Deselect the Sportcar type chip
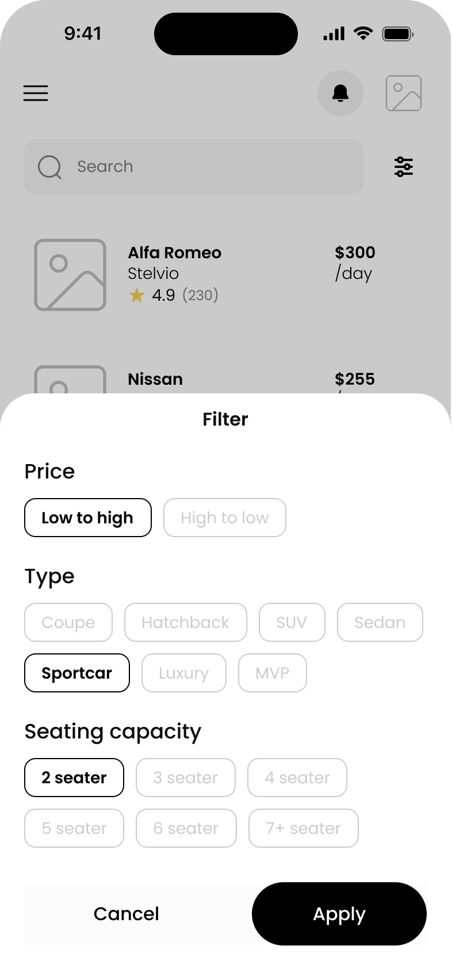 (76, 673)
